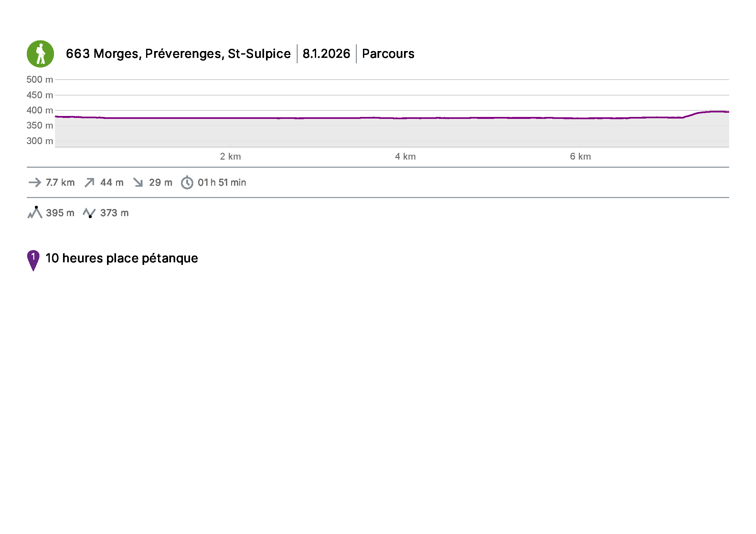
Task: Click the 4 km axis label
Action: (405, 157)
